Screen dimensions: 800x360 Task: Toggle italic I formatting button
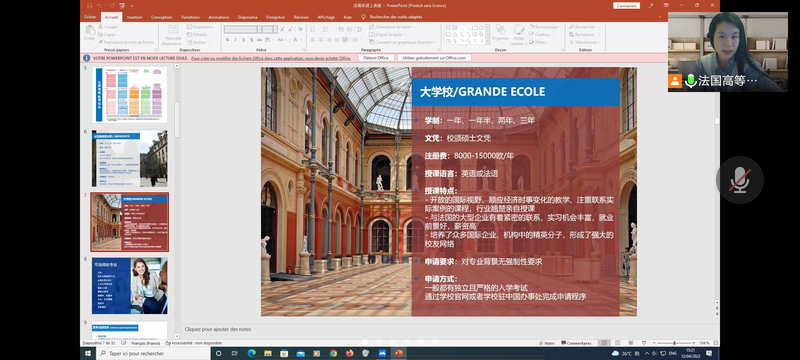[236, 39]
